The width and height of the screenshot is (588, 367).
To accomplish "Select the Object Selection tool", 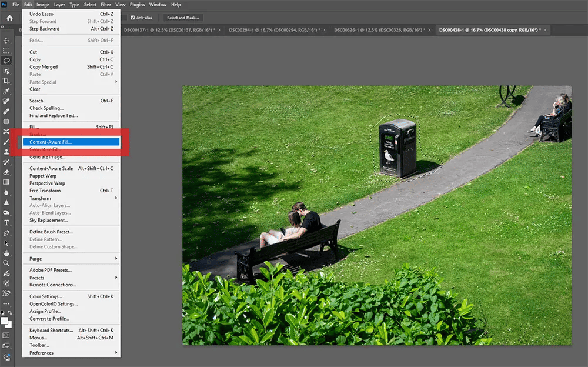I will [6, 71].
